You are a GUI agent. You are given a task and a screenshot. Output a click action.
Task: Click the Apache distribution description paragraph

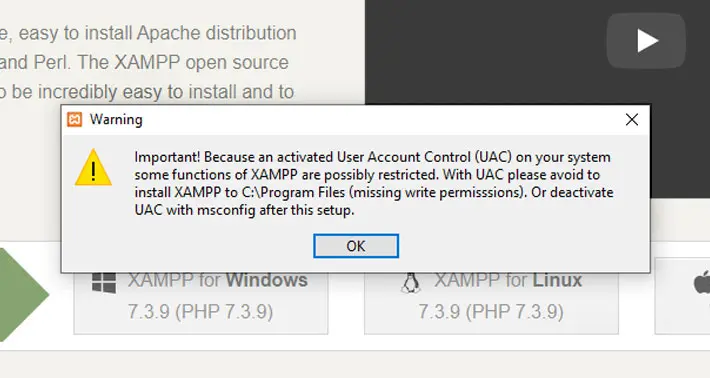tap(148, 62)
